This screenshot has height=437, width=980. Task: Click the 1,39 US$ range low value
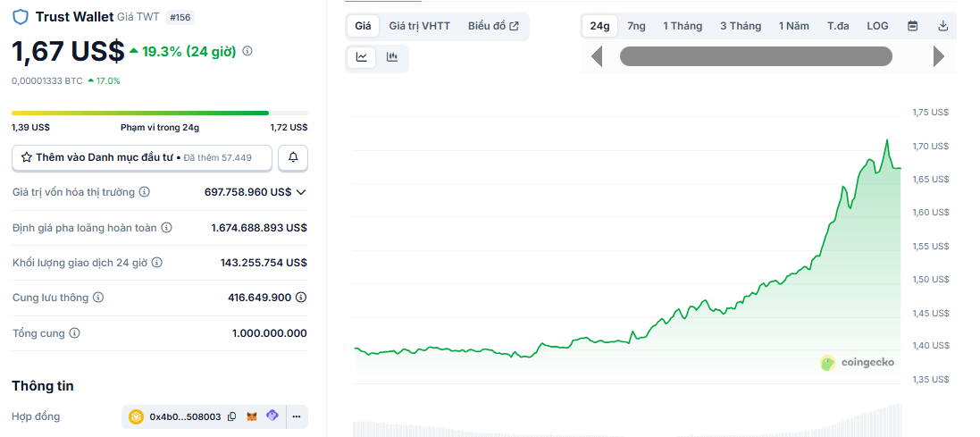tap(30, 128)
